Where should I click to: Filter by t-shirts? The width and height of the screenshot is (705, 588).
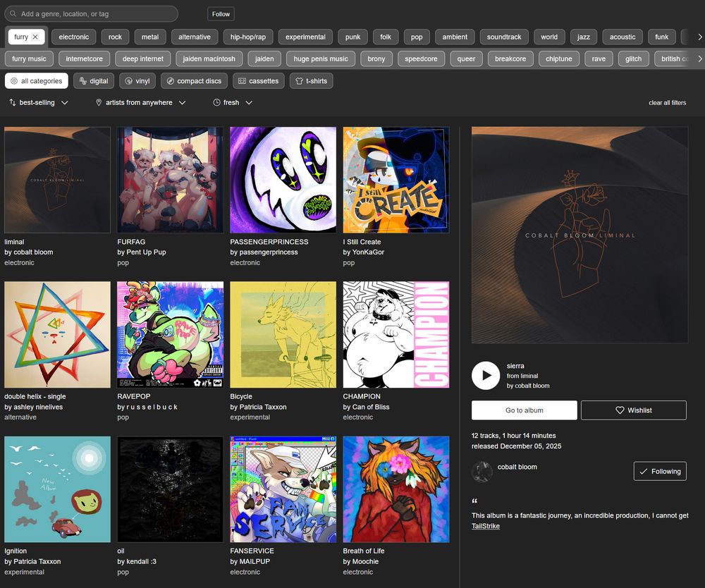coord(311,81)
